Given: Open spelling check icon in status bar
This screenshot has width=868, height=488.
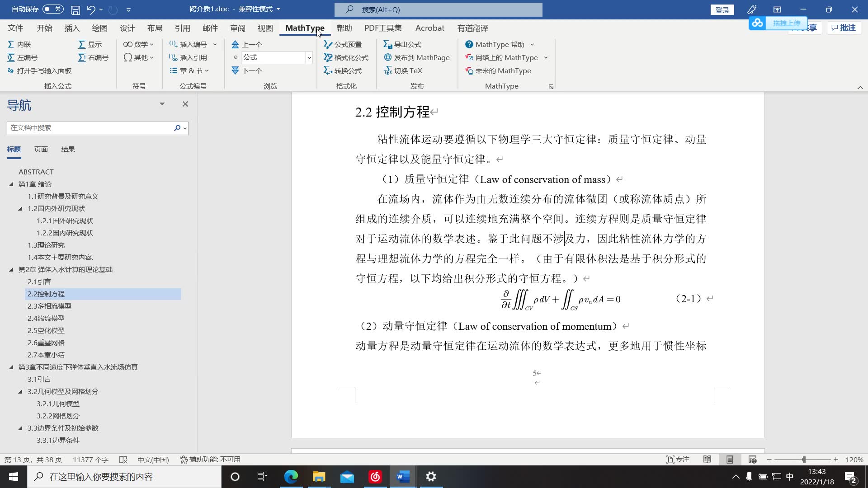Looking at the screenshot, I should coord(123,460).
